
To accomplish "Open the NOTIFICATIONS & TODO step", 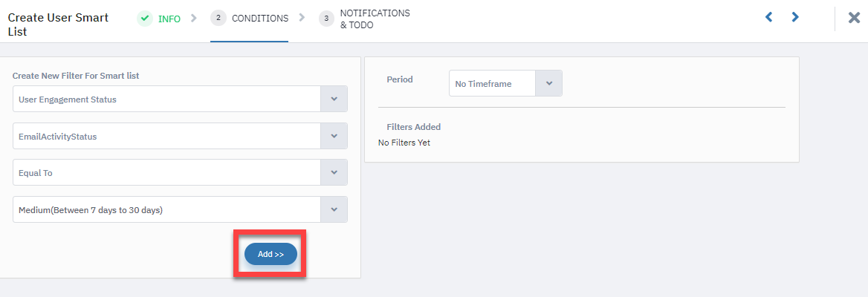I will tap(375, 19).
